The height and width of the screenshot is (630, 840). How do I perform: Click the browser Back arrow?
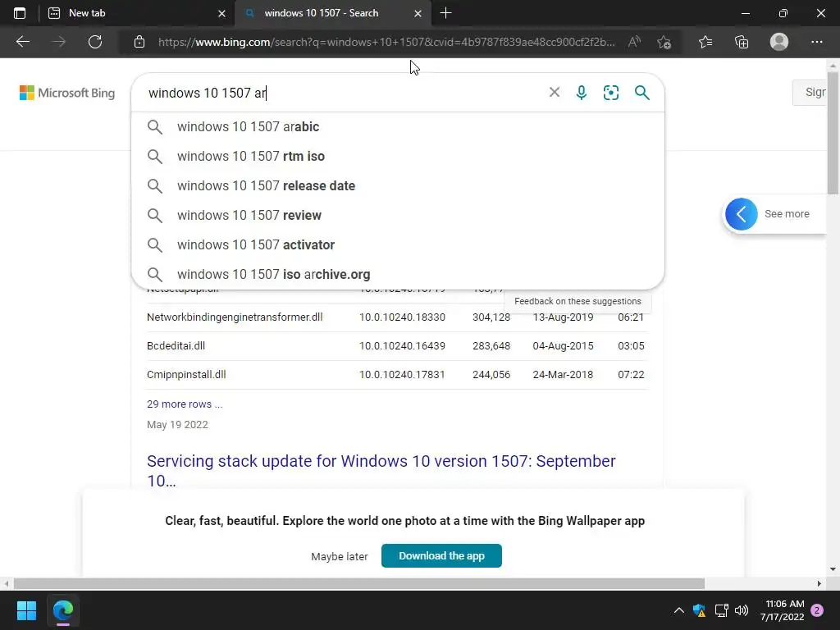22,42
